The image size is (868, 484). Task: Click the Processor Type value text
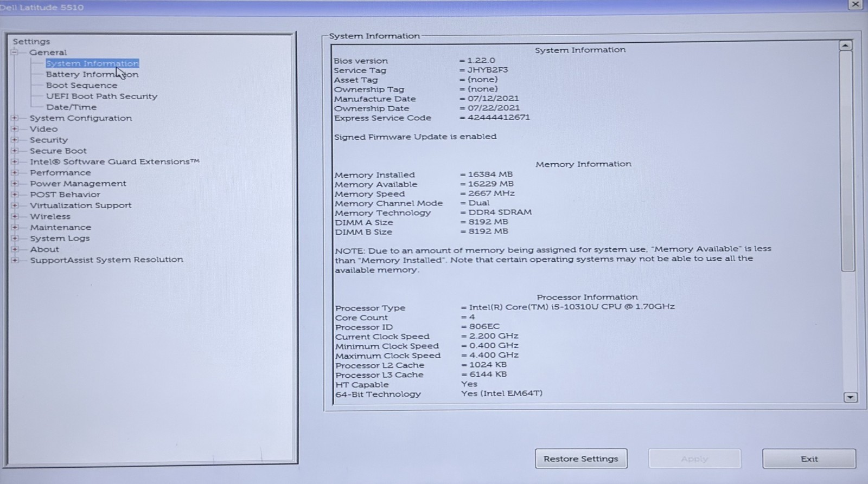pyautogui.click(x=572, y=306)
